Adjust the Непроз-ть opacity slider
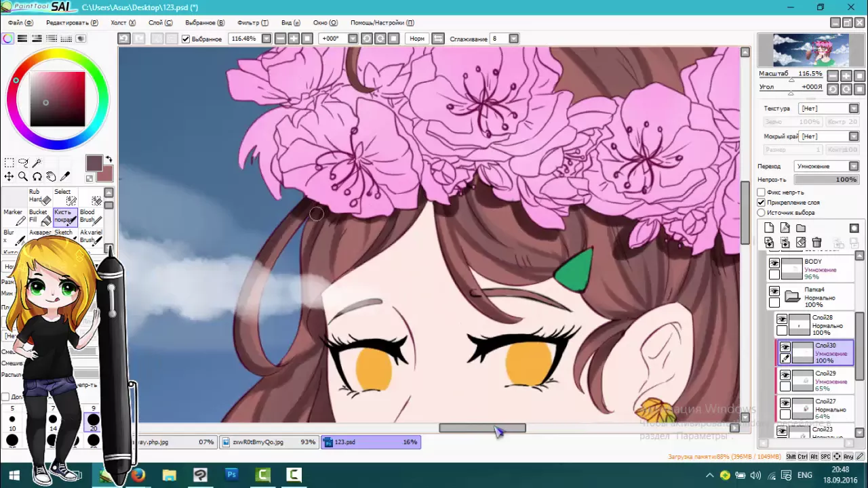Viewport: 868px width, 488px height. coord(826,180)
